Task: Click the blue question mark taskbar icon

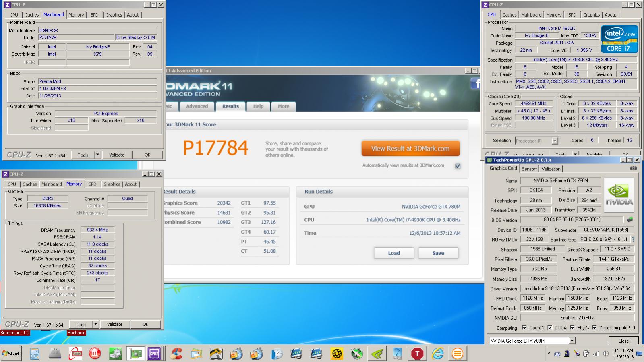Action: coord(397,354)
